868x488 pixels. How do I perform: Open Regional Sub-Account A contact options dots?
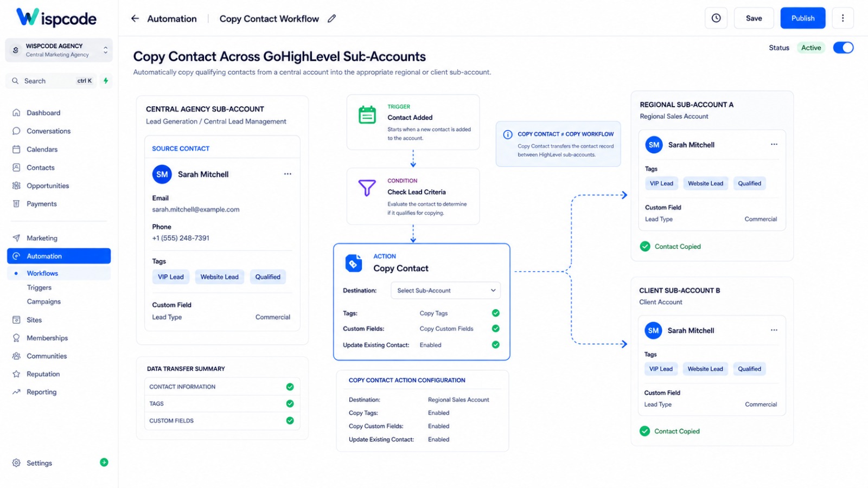click(774, 144)
